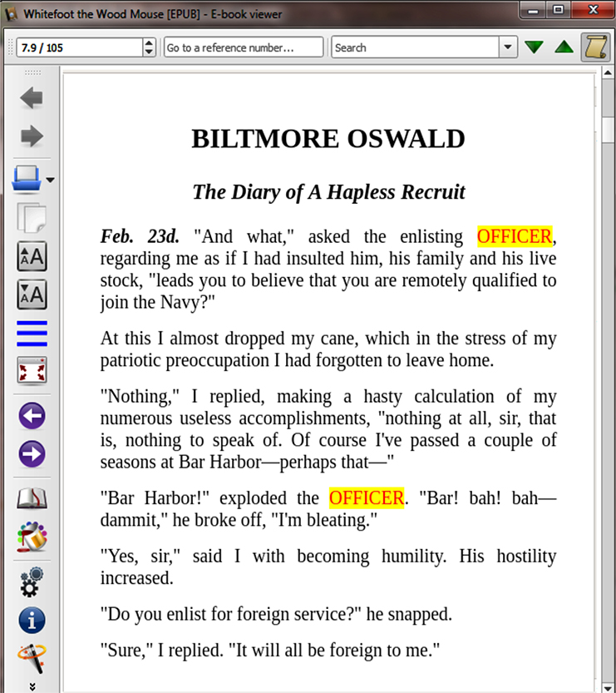Open the Search history dropdown

pyautogui.click(x=508, y=47)
